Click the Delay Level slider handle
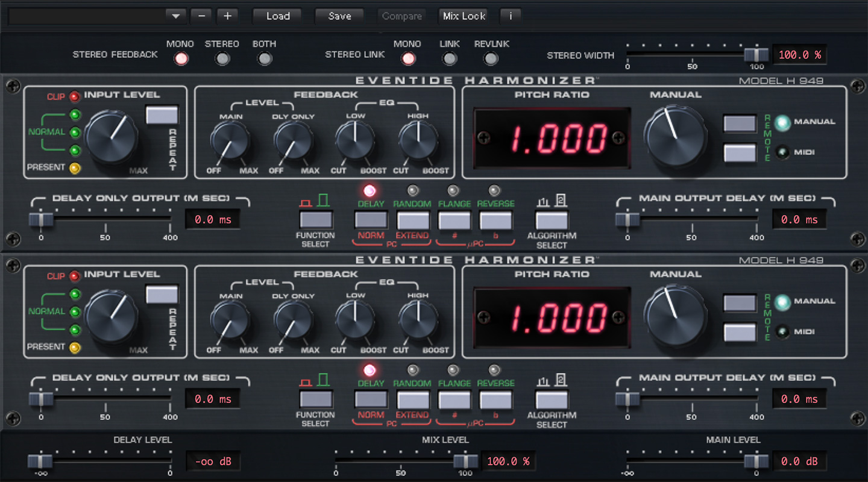 [x=40, y=462]
